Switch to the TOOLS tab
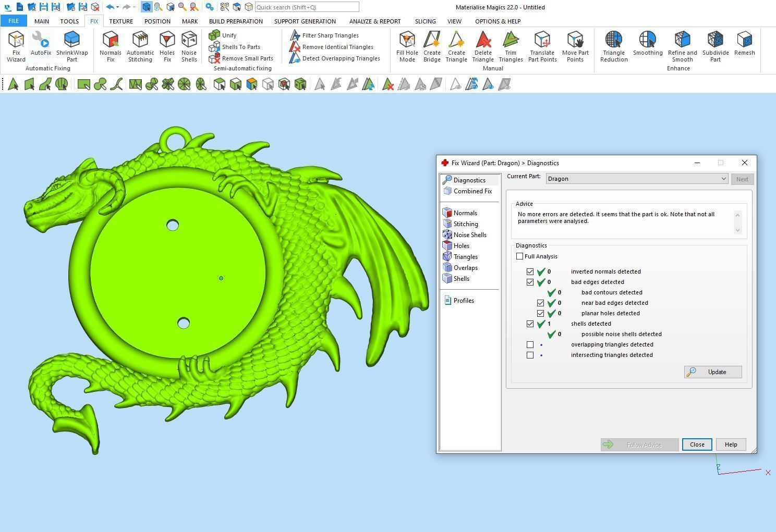This screenshot has height=532, width=776. click(69, 21)
